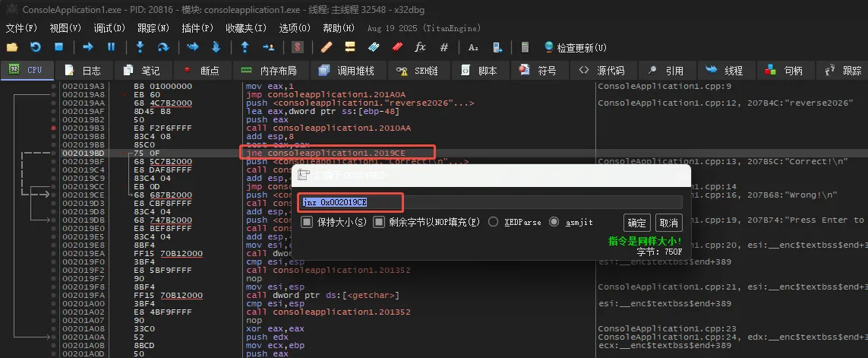Click the ConsoleApplication1.cpp:9 comment
868x358 pixels.
[664, 87]
